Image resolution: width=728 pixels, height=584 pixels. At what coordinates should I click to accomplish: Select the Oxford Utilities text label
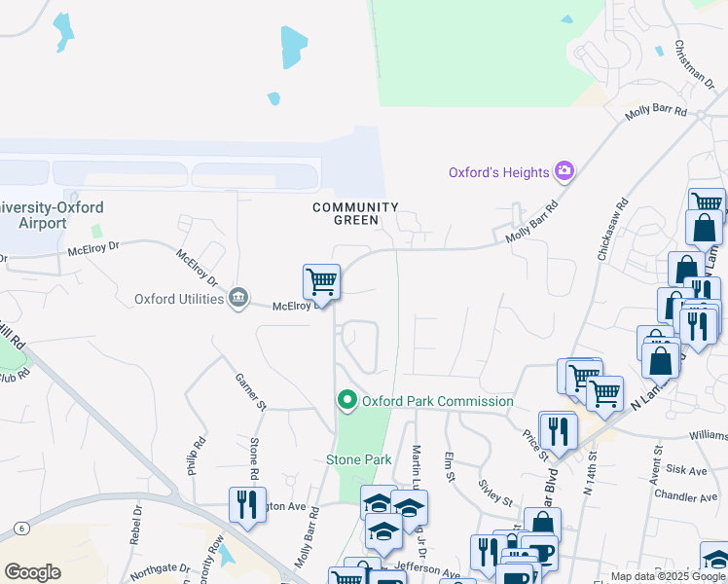coord(179,299)
